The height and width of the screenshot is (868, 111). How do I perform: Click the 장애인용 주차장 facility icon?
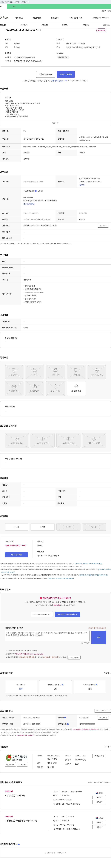[x=17, y=440]
